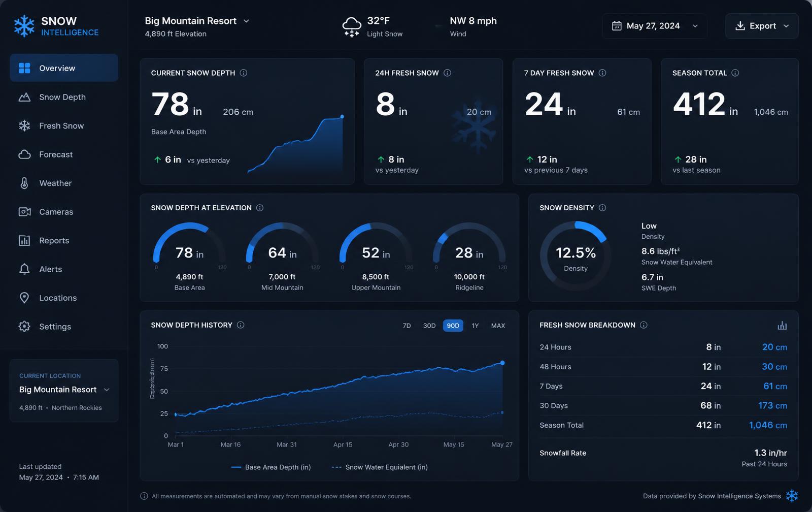This screenshot has width=812, height=512.
Task: Click the Fresh Snow Breakdown chart icon
Action: 782,325
